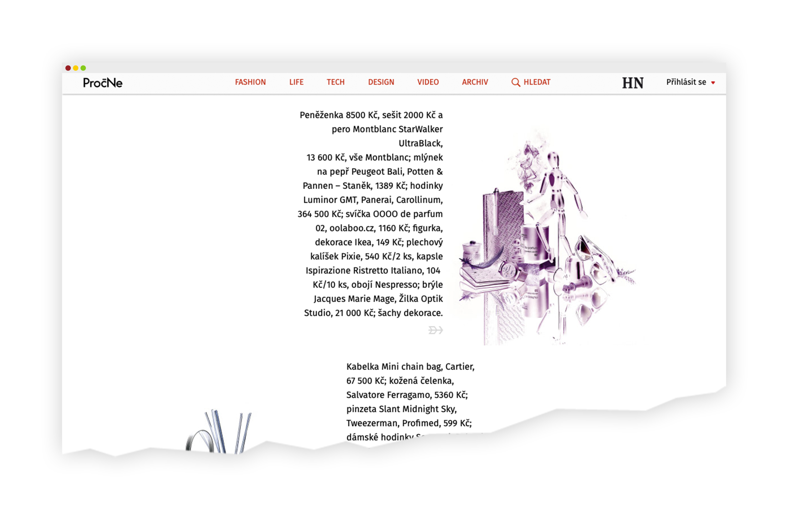Select the text "Salvatore Ferragamo, 5360 Kč;"
Viewport: 790px width, 532px height.
(407, 395)
